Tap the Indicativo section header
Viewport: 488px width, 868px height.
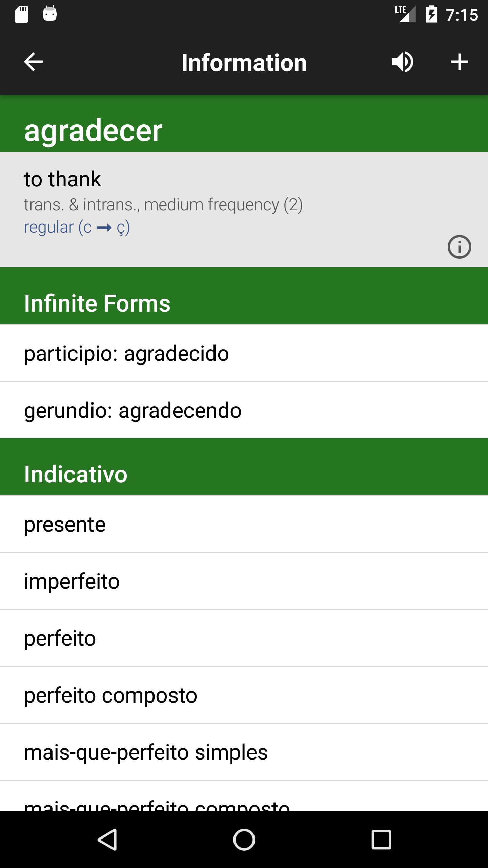tap(244, 467)
